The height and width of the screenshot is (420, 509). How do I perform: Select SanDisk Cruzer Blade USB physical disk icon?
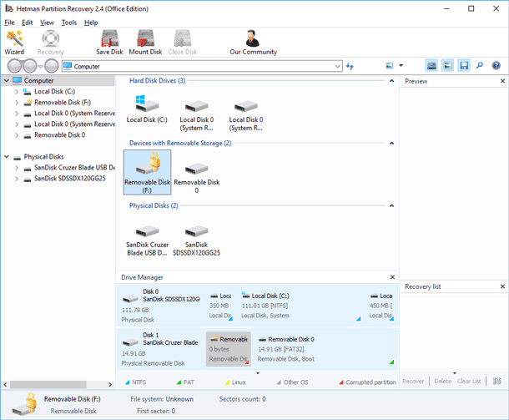click(x=147, y=240)
